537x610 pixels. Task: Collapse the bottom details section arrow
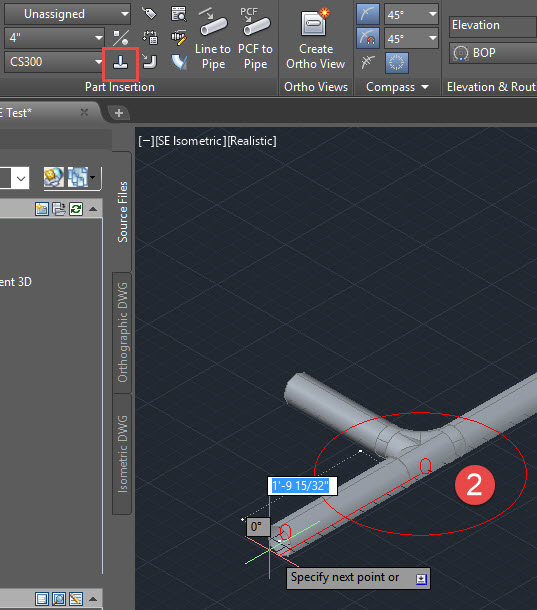point(93,599)
